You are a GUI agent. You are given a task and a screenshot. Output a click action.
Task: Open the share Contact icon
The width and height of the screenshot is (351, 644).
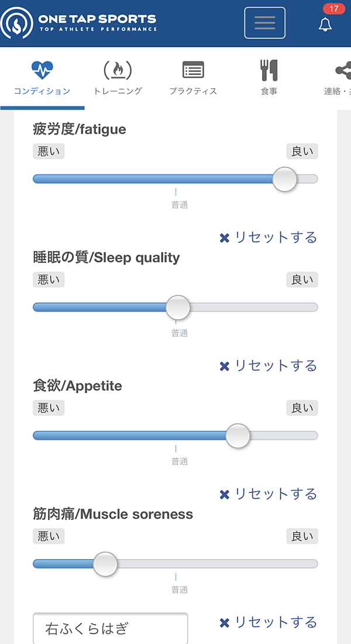342,71
